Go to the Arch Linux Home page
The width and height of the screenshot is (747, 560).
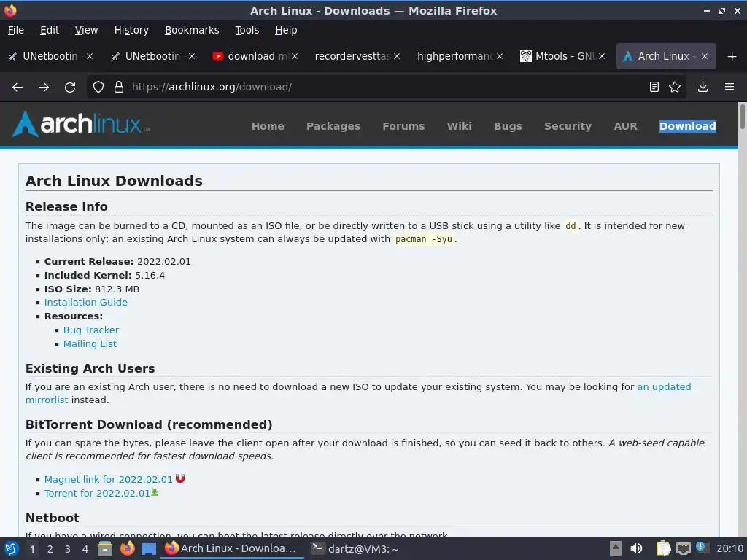[x=268, y=126]
